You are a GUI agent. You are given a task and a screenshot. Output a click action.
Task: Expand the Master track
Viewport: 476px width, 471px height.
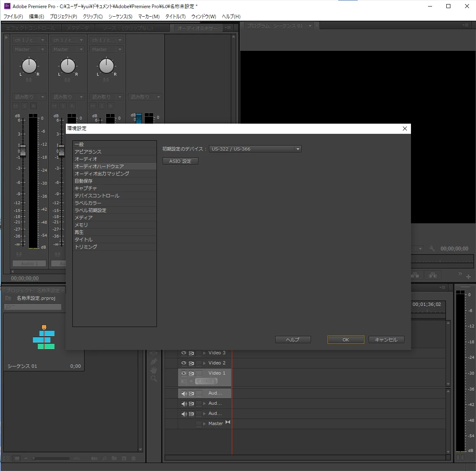[x=204, y=424]
